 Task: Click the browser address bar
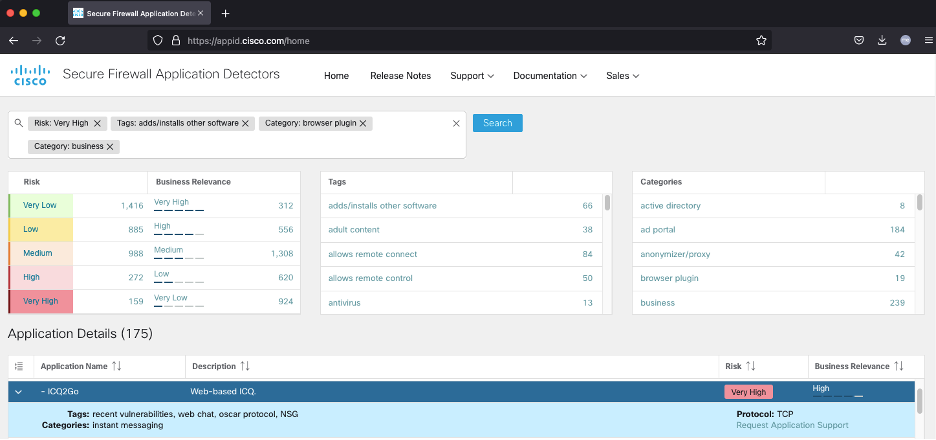[450, 41]
